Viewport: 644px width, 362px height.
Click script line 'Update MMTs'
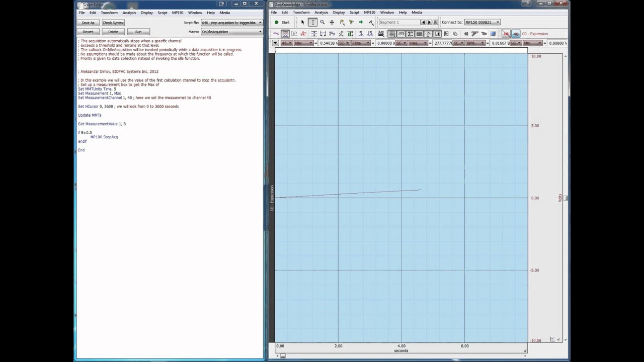[x=90, y=115]
